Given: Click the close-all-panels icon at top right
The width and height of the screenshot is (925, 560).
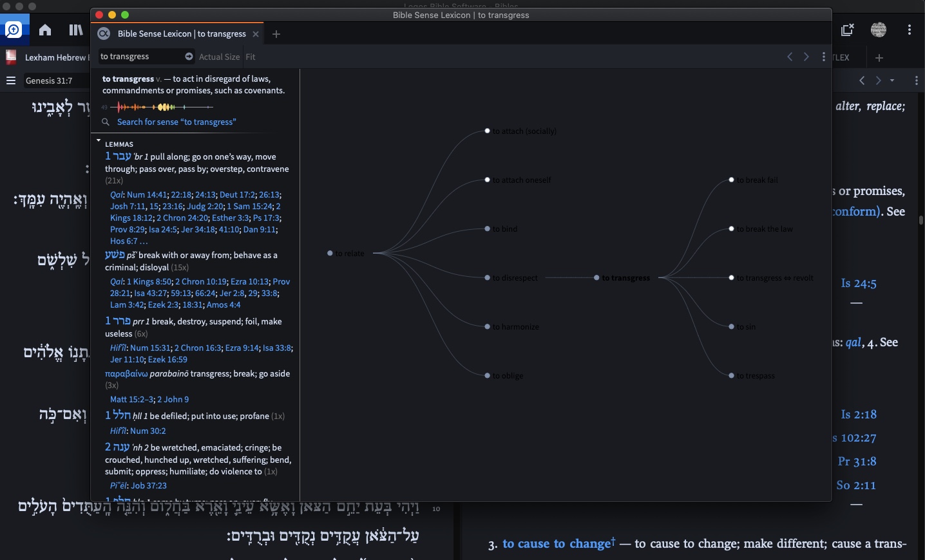Looking at the screenshot, I should [x=848, y=30].
